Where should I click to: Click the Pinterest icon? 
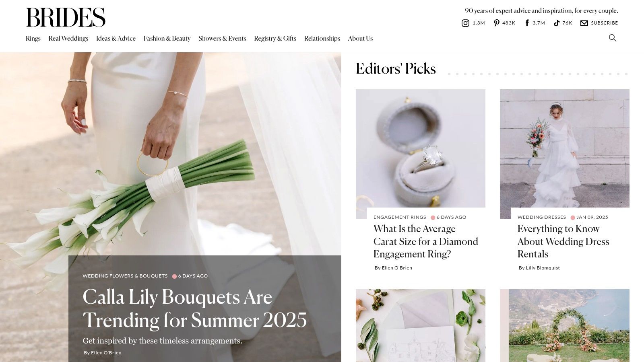click(x=497, y=23)
